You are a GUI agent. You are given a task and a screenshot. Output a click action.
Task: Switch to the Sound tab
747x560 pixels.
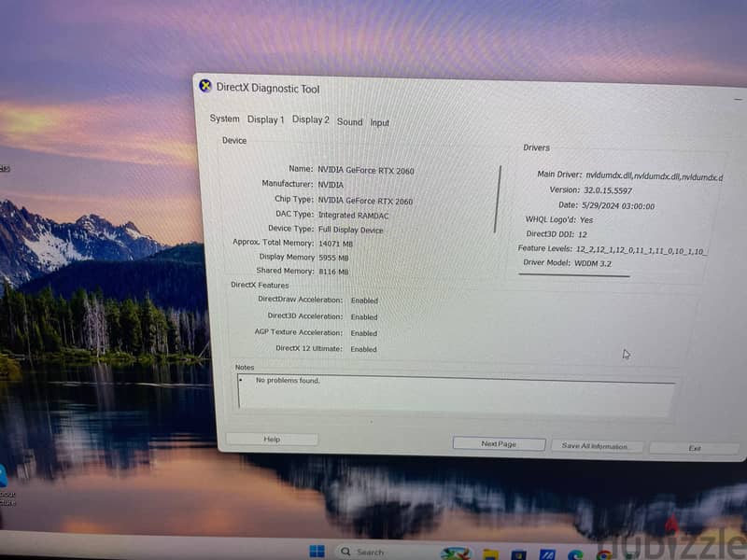[x=349, y=122]
